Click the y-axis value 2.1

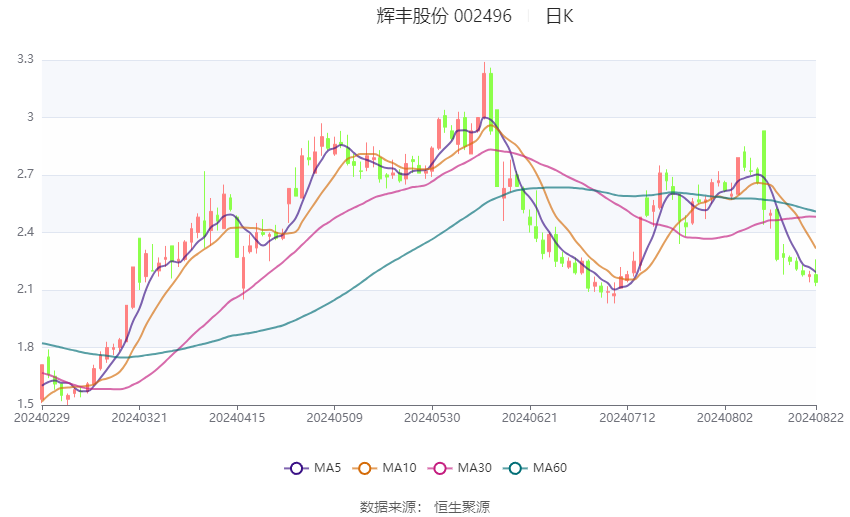(x=25, y=289)
